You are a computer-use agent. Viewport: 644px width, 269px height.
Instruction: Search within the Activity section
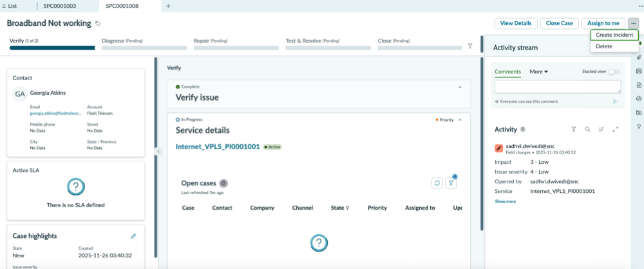[x=588, y=129]
